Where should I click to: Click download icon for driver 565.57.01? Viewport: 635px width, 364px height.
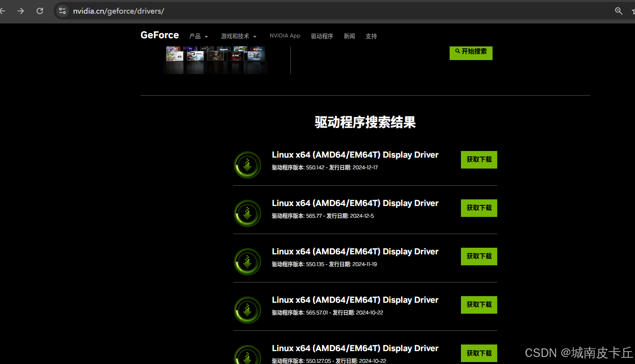247,310
